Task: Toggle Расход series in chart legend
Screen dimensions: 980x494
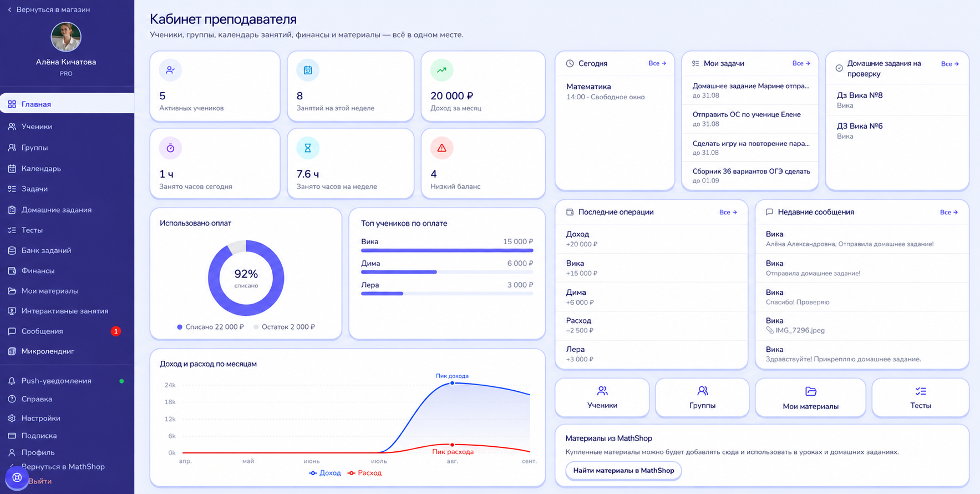Action: (x=364, y=473)
